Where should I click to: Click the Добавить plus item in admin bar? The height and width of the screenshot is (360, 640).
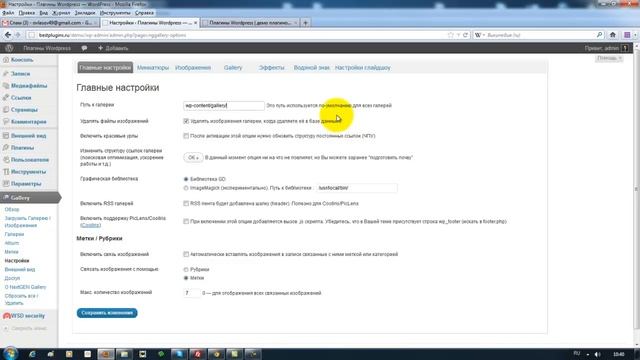coord(113,48)
